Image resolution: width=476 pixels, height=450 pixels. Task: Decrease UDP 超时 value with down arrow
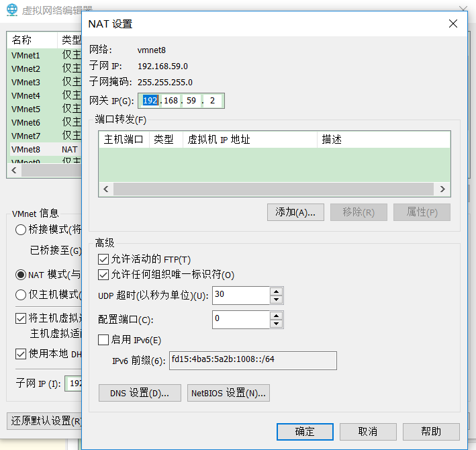click(276, 300)
